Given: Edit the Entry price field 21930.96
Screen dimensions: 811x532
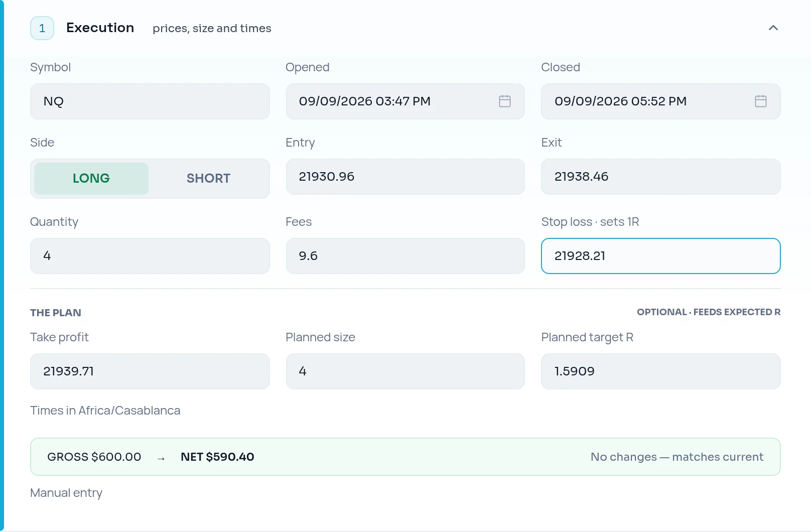Looking at the screenshot, I should point(405,177).
